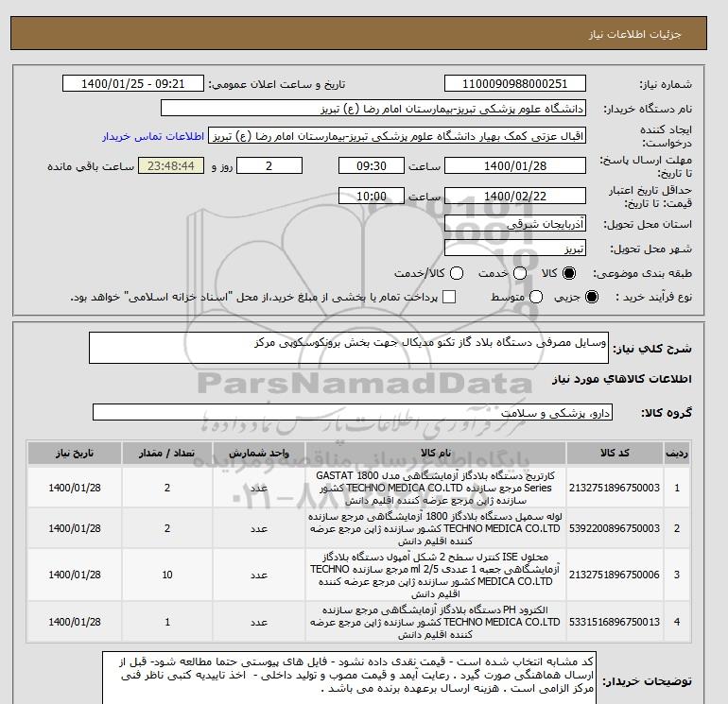Click the نام کالا column header
The width and height of the screenshot is (728, 704).
pos(436,453)
